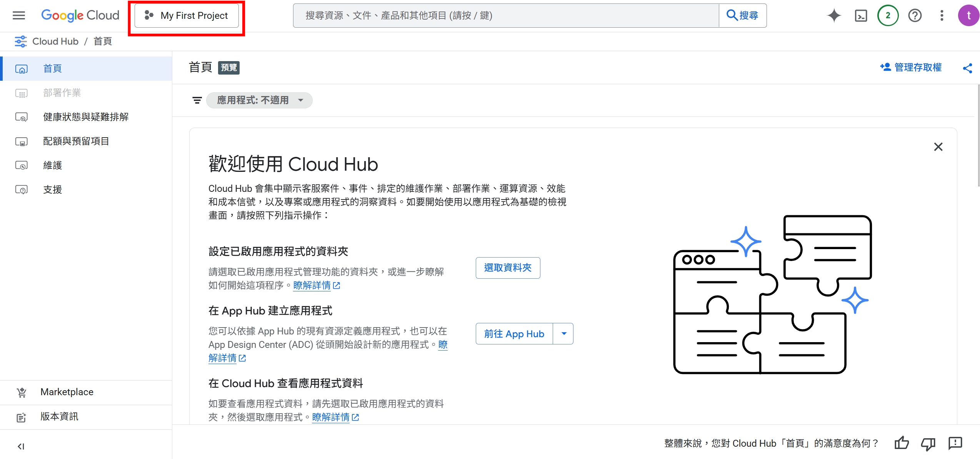Give thumbs down satisfaction rating

[x=928, y=444]
